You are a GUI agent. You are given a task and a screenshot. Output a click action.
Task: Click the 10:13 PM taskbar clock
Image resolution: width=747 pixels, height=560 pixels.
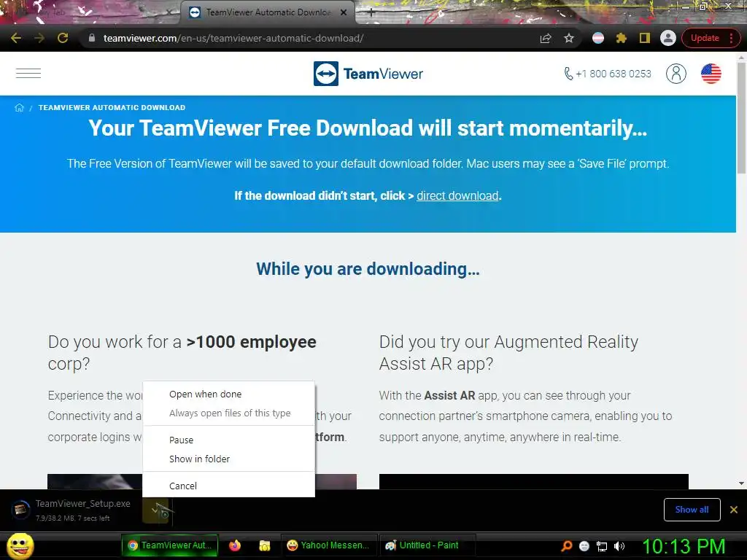(x=684, y=546)
